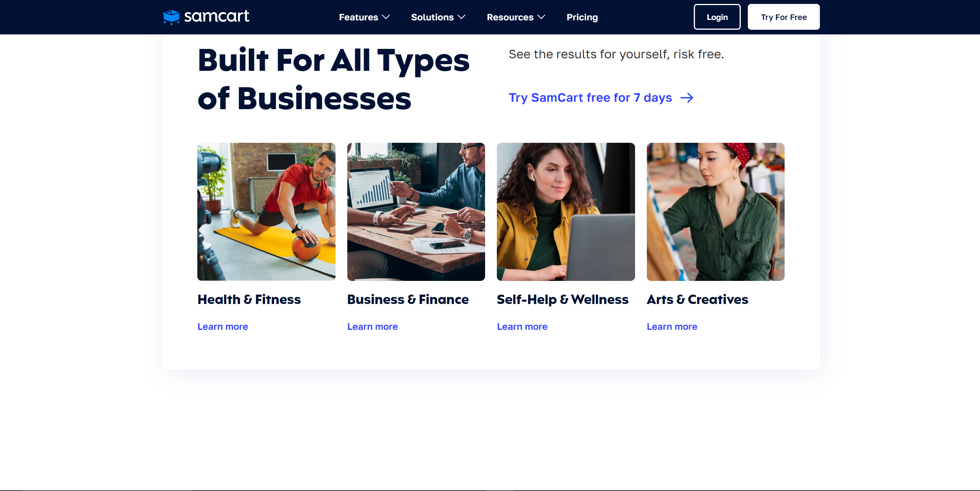Open the Features menu item
The image size is (980, 491).
click(359, 17)
